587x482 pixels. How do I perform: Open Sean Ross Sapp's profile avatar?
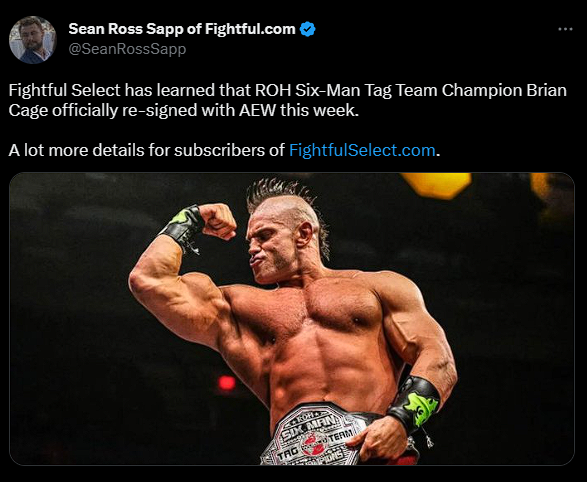(x=33, y=40)
